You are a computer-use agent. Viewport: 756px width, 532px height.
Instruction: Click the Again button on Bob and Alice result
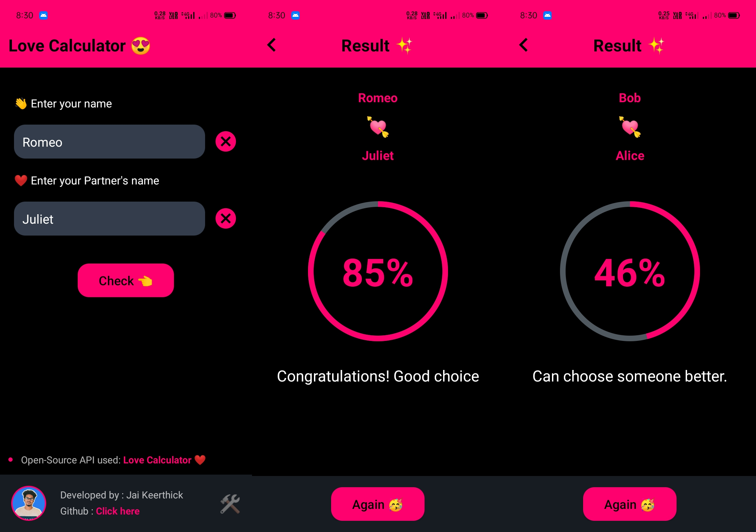(630, 503)
